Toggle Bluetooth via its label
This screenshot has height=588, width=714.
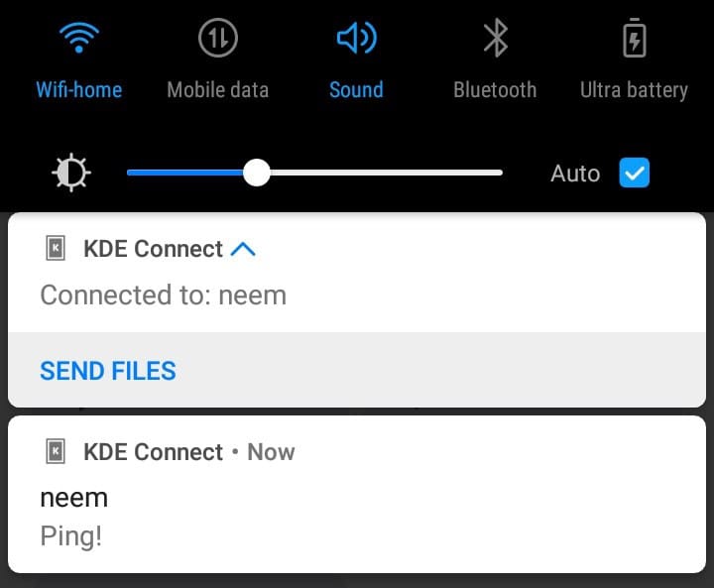[x=495, y=89]
